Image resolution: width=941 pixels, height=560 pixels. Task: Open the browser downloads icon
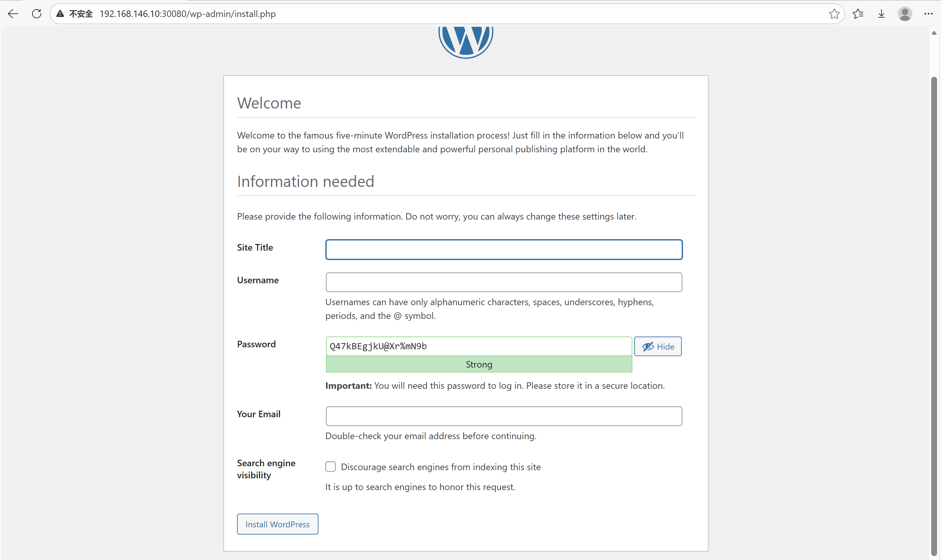(881, 14)
